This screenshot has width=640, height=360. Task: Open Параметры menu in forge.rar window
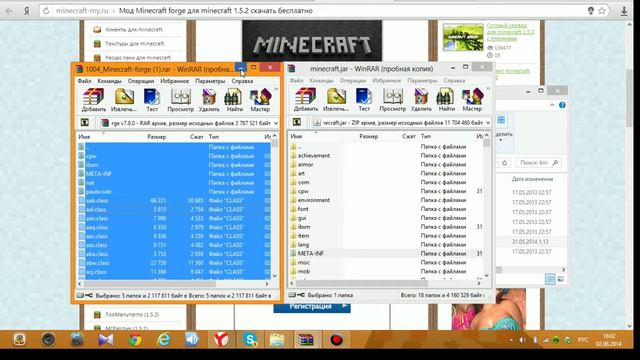210,81
